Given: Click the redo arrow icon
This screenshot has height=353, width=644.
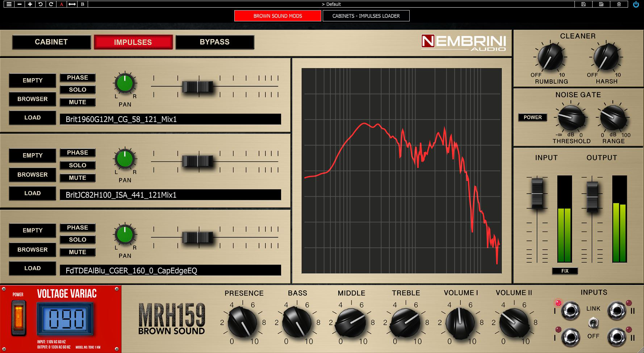Looking at the screenshot, I should point(51,4).
